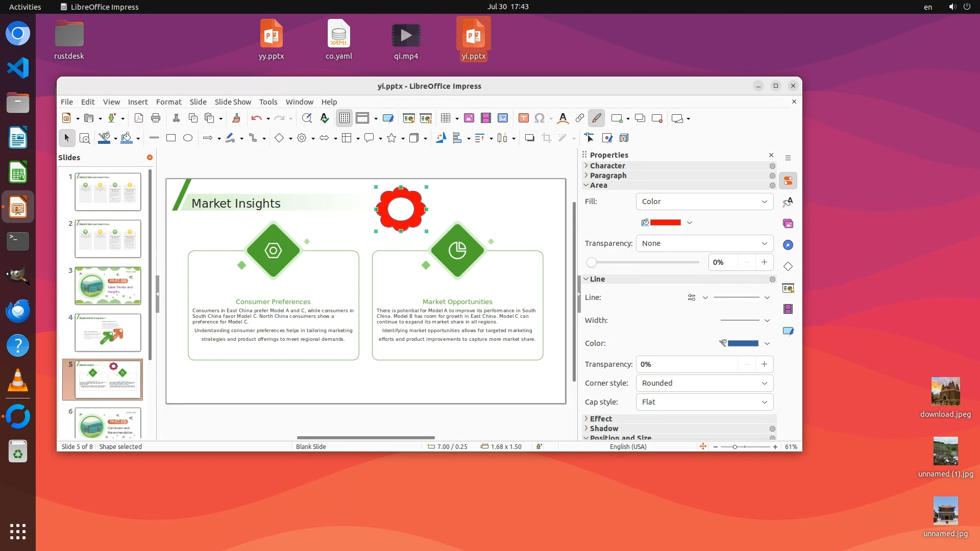Viewport: 980px width, 551px height.
Task: Select the Rectangle shape tool
Action: 171,138
